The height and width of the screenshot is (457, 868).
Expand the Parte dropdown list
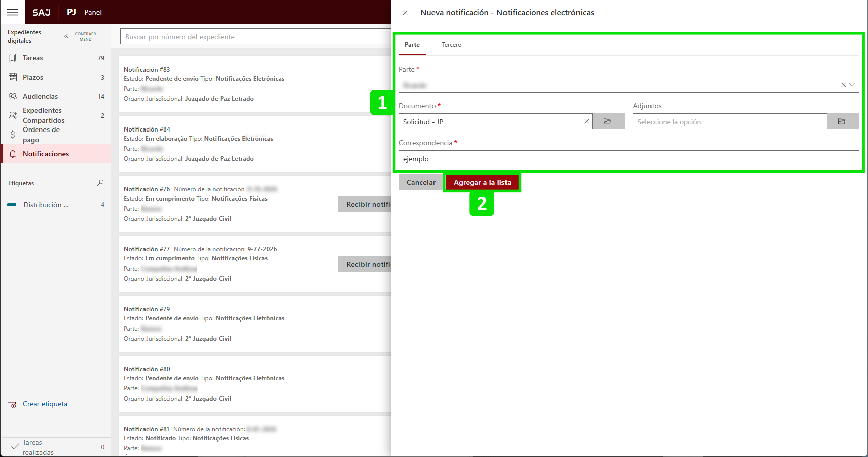852,85
